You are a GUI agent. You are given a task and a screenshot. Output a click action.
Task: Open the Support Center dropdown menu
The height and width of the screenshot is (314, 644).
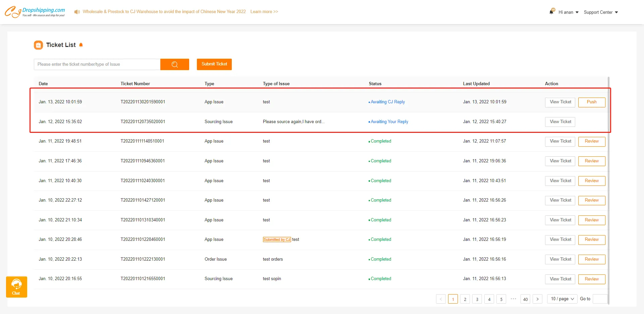pyautogui.click(x=600, y=12)
